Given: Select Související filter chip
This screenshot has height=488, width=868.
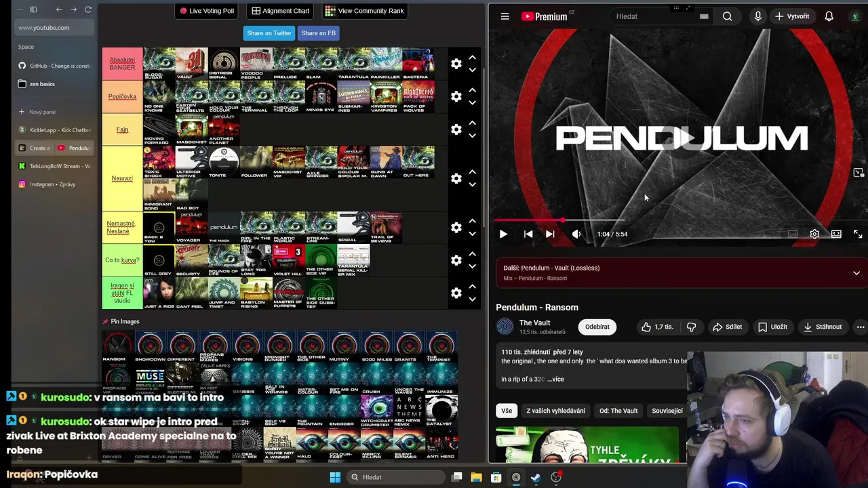Looking at the screenshot, I should [667, 411].
